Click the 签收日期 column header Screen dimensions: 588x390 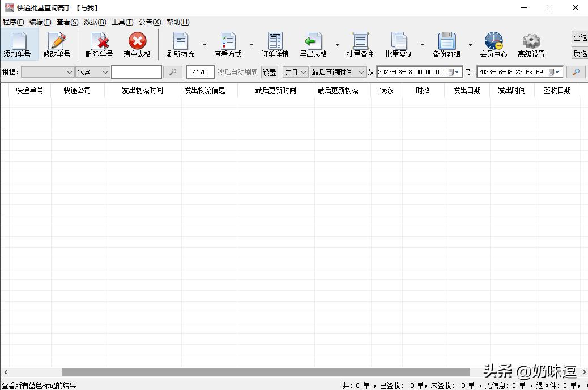coord(557,91)
